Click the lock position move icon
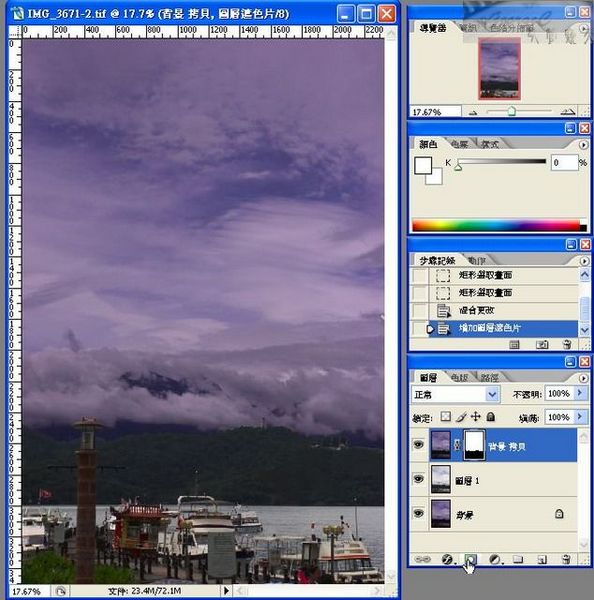 click(476, 416)
